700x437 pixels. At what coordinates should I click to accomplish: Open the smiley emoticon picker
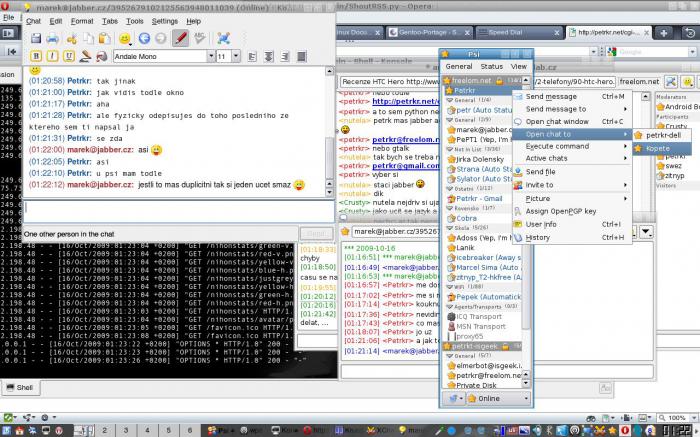tap(125, 39)
